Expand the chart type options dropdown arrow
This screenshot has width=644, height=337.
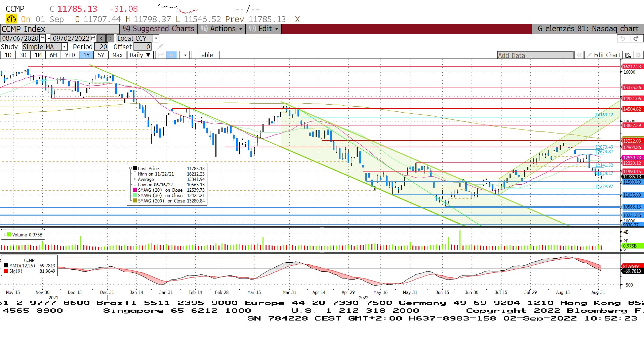click(x=185, y=55)
